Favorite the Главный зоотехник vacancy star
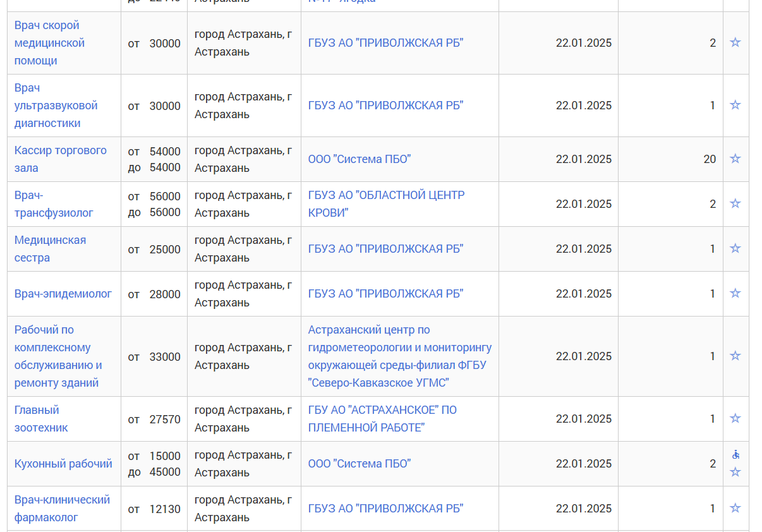Image resolution: width=762 pixels, height=532 pixels. (x=735, y=418)
